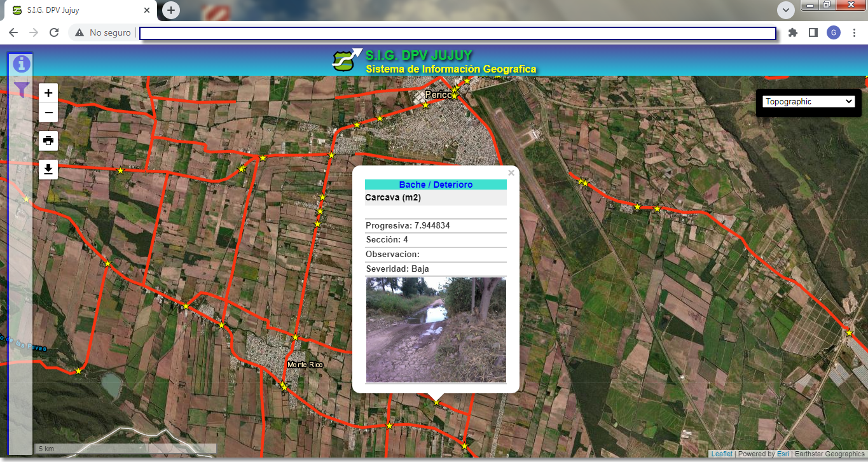Open a new browser tab
This screenshot has width=868, height=462.
tap(171, 10)
